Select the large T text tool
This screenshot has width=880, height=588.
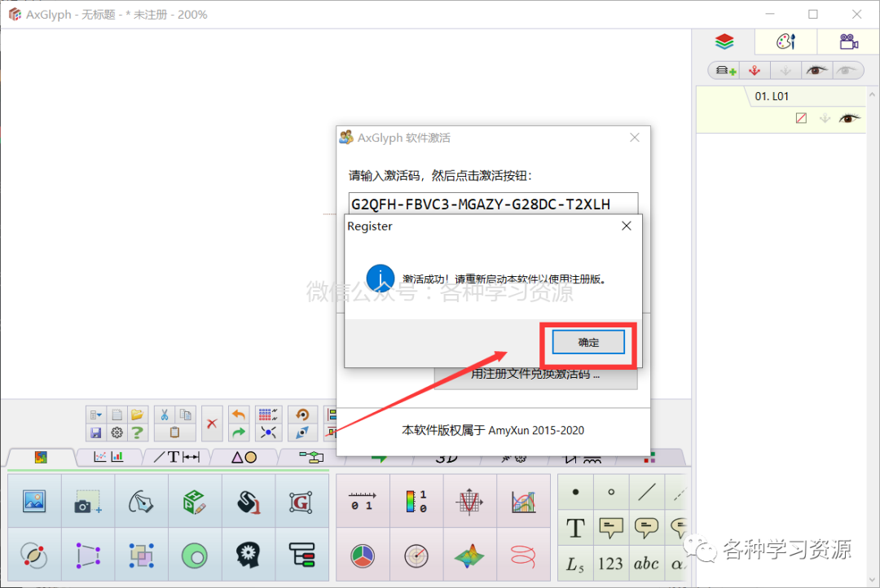click(x=575, y=528)
